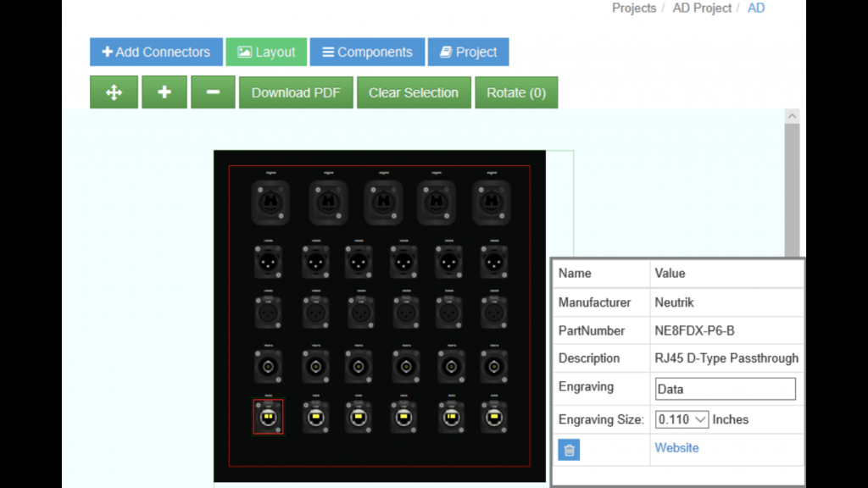This screenshot has height=488, width=868.
Task: Change engraving size from 0.110 inches
Action: (x=682, y=419)
